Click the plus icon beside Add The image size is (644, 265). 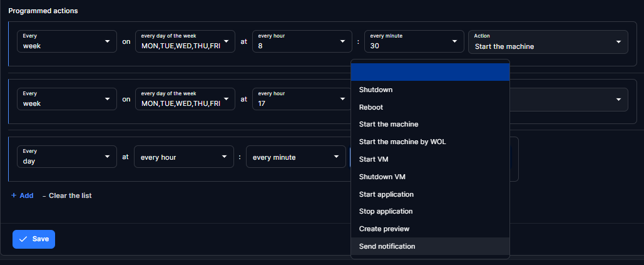[x=14, y=195]
